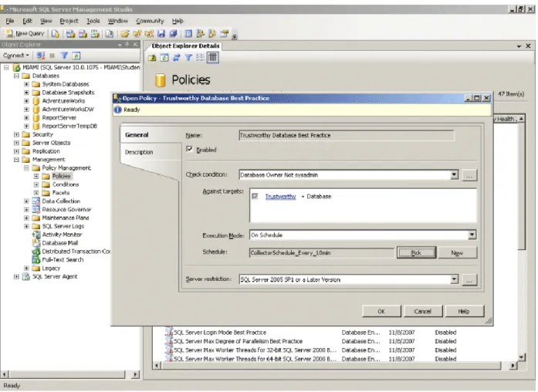This screenshot has height=392, width=538.
Task: Toggle the Enabled checkbox
Action: pos(189,149)
